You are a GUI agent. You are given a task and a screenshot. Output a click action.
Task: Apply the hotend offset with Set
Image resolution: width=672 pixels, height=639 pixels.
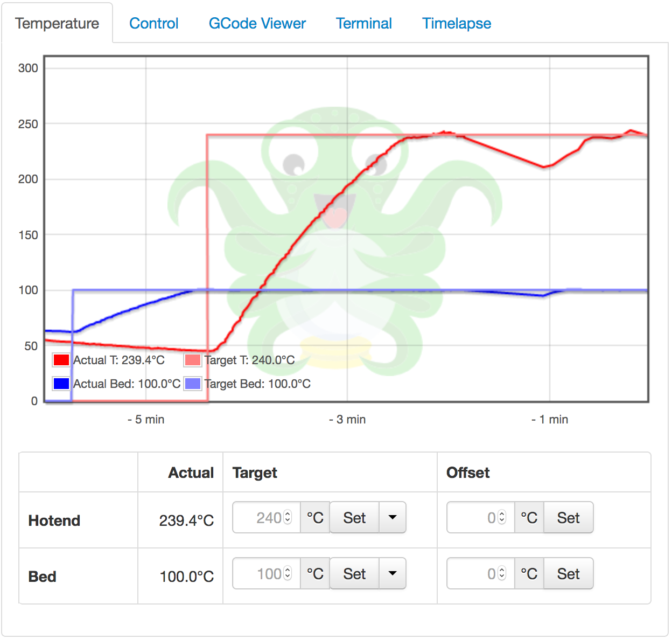click(x=568, y=517)
